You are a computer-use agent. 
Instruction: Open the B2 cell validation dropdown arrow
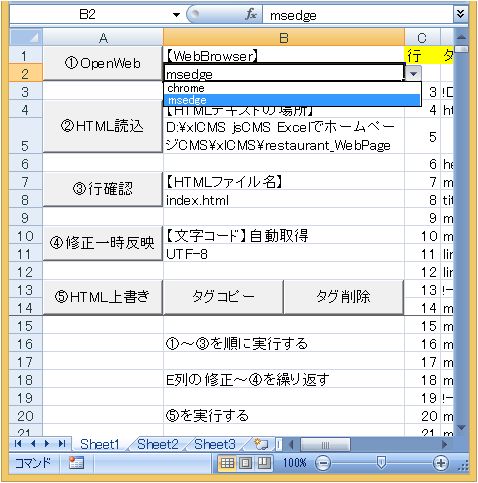[413, 73]
